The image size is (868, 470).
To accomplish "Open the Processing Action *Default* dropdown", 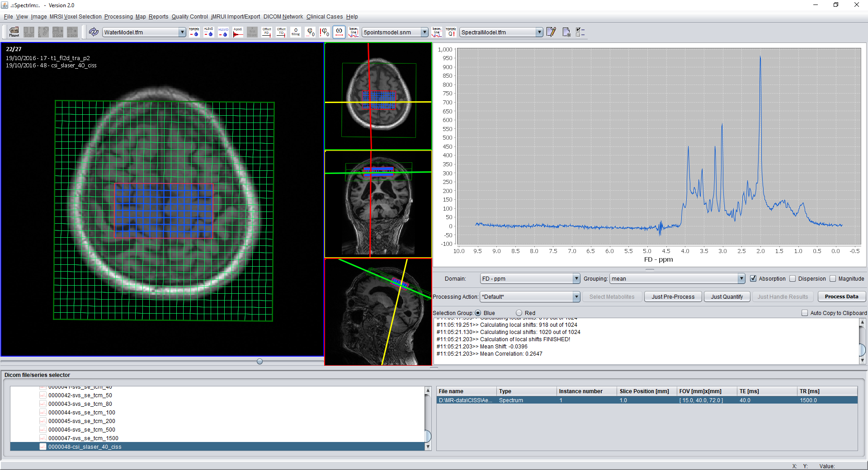I will click(576, 297).
